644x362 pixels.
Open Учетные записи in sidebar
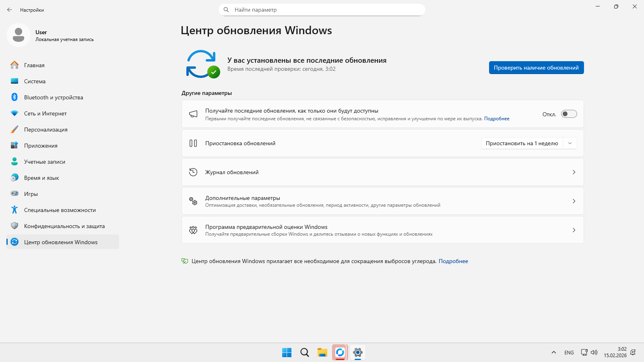click(x=44, y=162)
